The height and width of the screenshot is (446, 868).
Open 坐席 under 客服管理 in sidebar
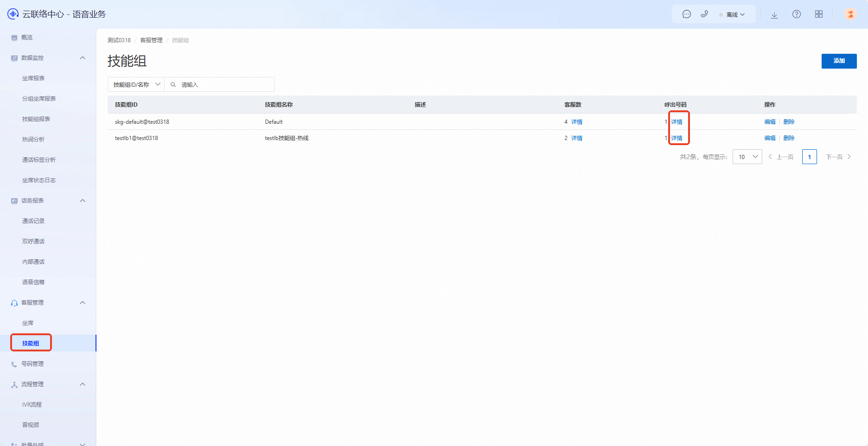(28, 323)
